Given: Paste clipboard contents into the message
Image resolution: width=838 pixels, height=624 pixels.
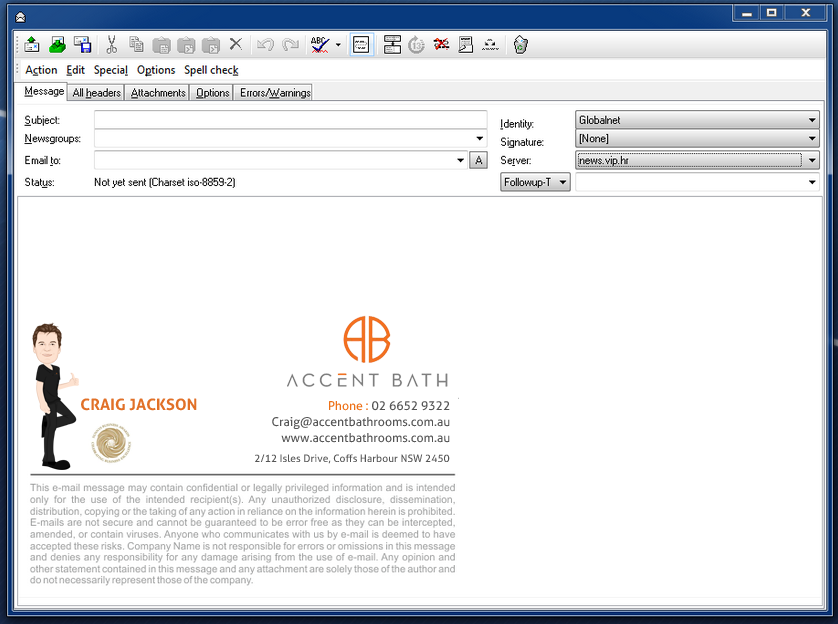Looking at the screenshot, I should tap(160, 44).
